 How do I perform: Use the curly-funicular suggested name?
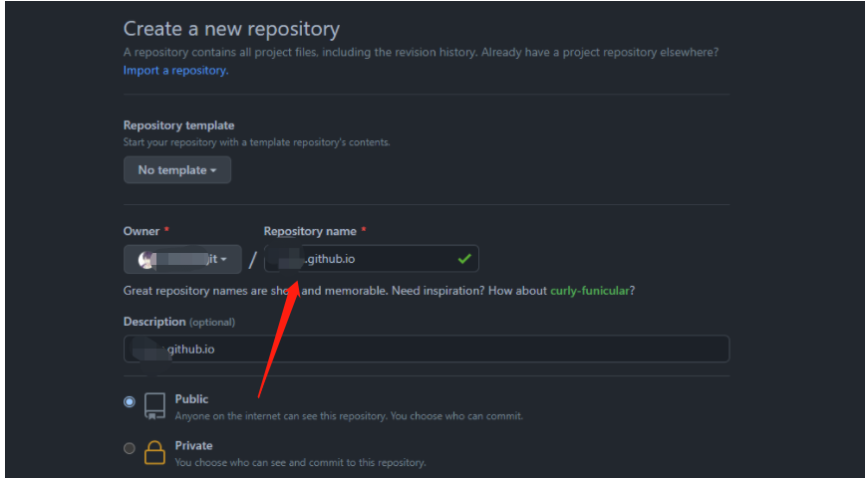click(590, 291)
